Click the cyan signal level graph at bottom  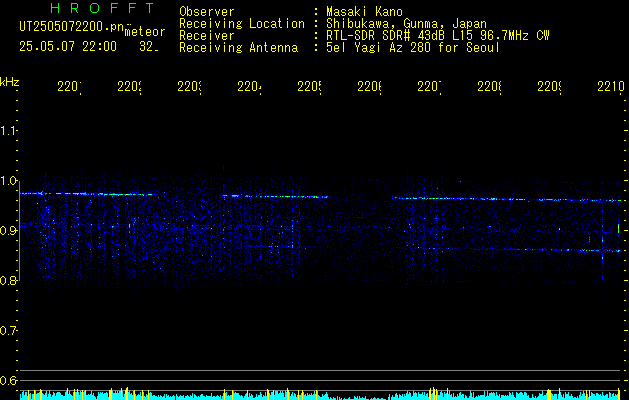(x=321, y=394)
